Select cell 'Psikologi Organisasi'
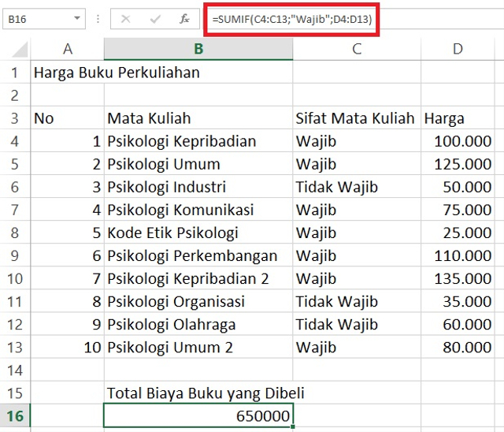This screenshot has width=504, height=432. [198, 301]
